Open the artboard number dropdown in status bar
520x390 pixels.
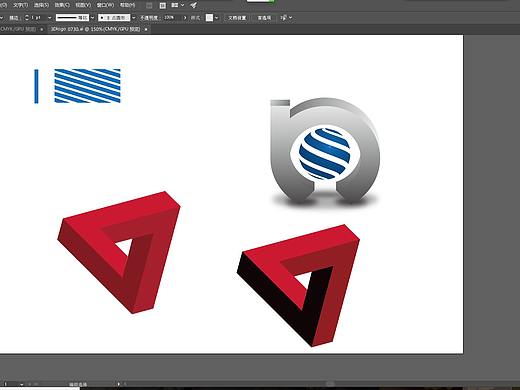pos(21,384)
